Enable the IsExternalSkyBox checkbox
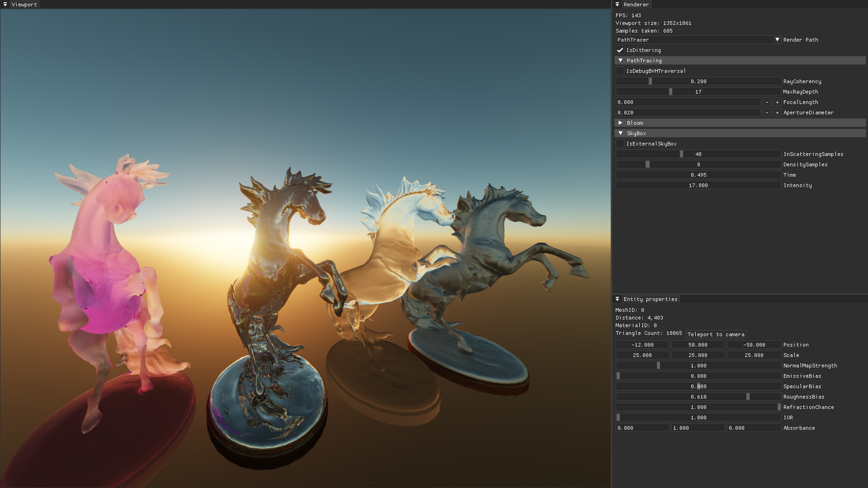 [620, 144]
